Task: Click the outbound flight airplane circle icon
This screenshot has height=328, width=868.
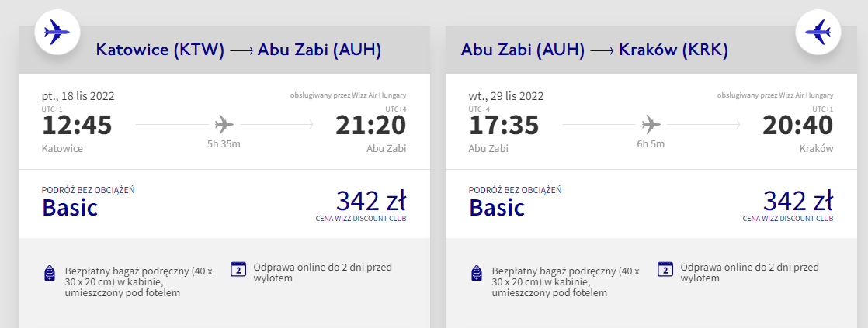Action: [57, 32]
